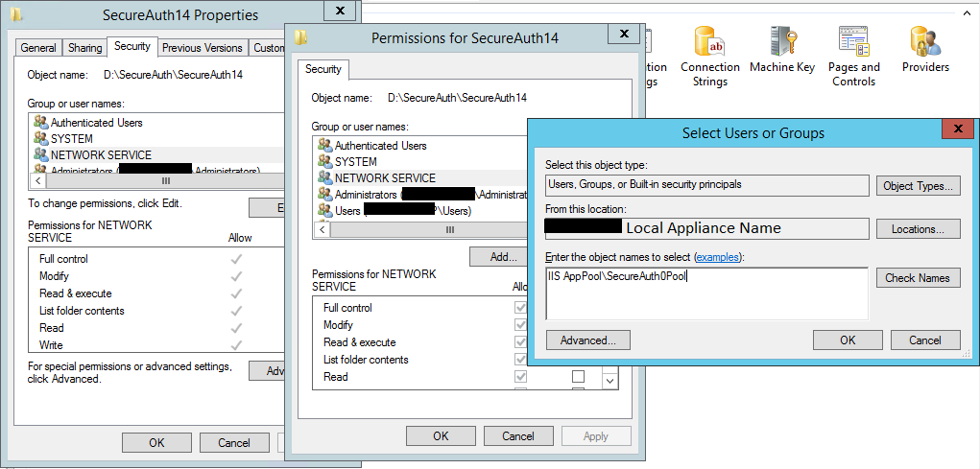The width and height of the screenshot is (980, 469).
Task: Select Administrators icon in Permissions dialog list
Action: pyautogui.click(x=325, y=195)
